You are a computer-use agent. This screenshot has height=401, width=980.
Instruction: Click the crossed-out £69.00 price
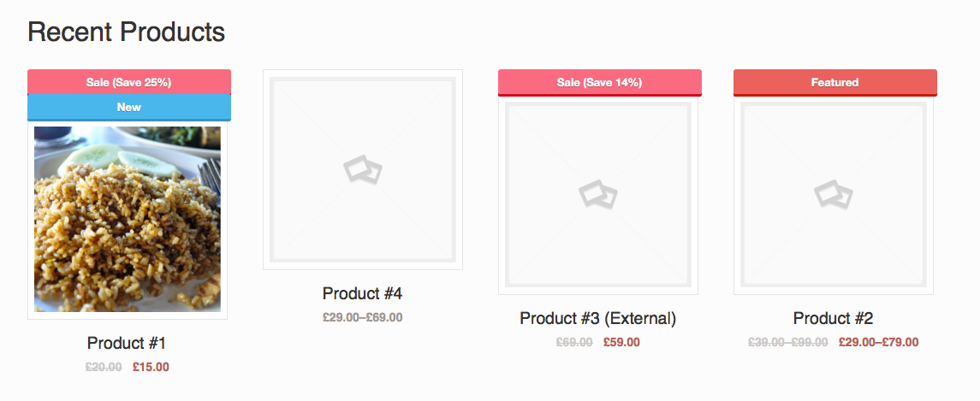(574, 342)
